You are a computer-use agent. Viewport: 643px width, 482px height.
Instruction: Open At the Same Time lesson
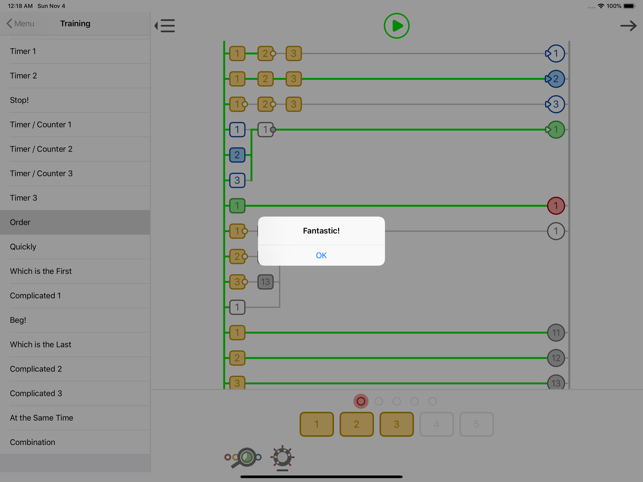[75, 418]
